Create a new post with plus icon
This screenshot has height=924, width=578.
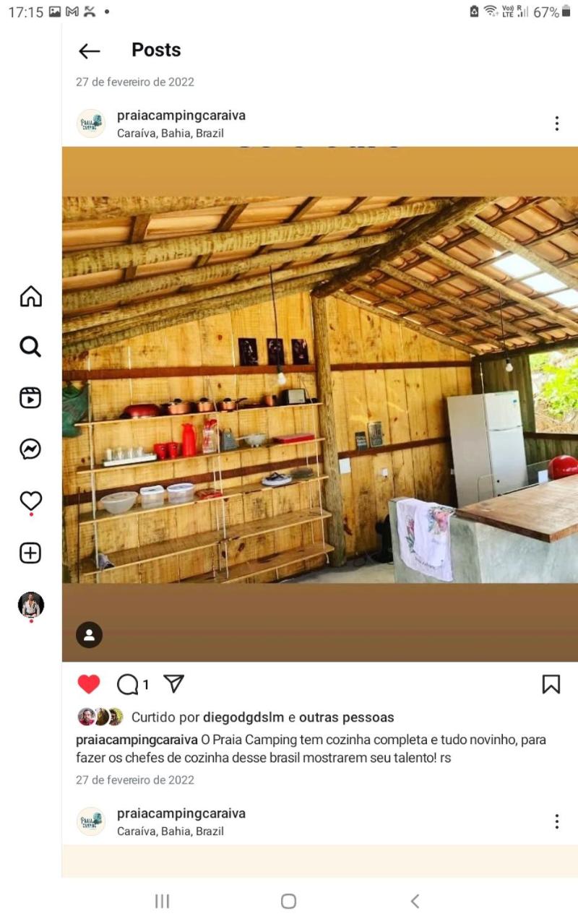click(x=30, y=553)
